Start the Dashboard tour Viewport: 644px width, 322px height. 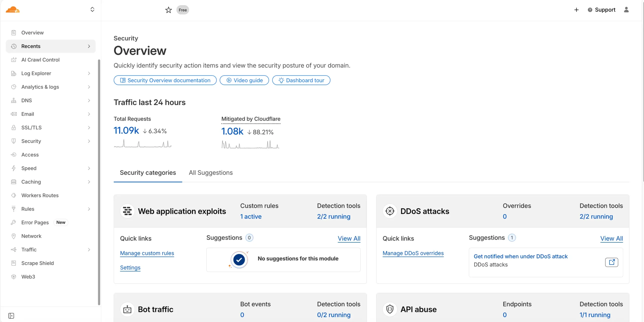(x=301, y=80)
